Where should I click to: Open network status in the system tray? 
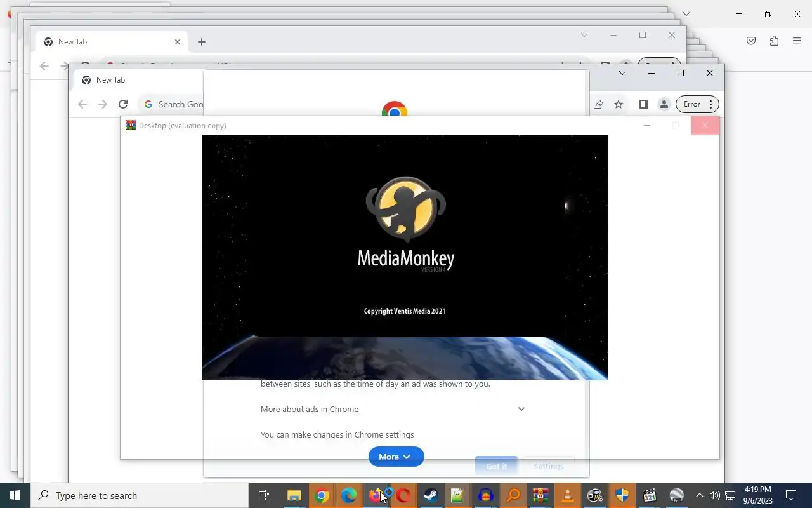tap(730, 495)
